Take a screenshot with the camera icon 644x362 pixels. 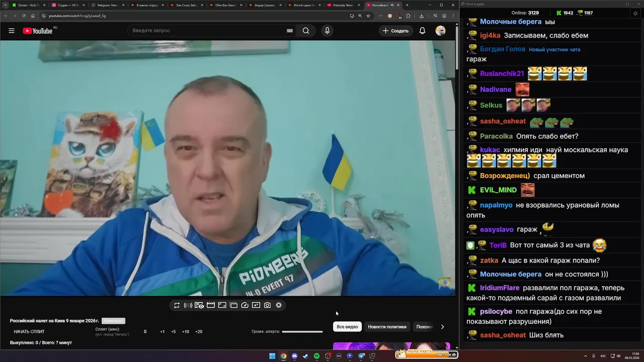(267, 305)
